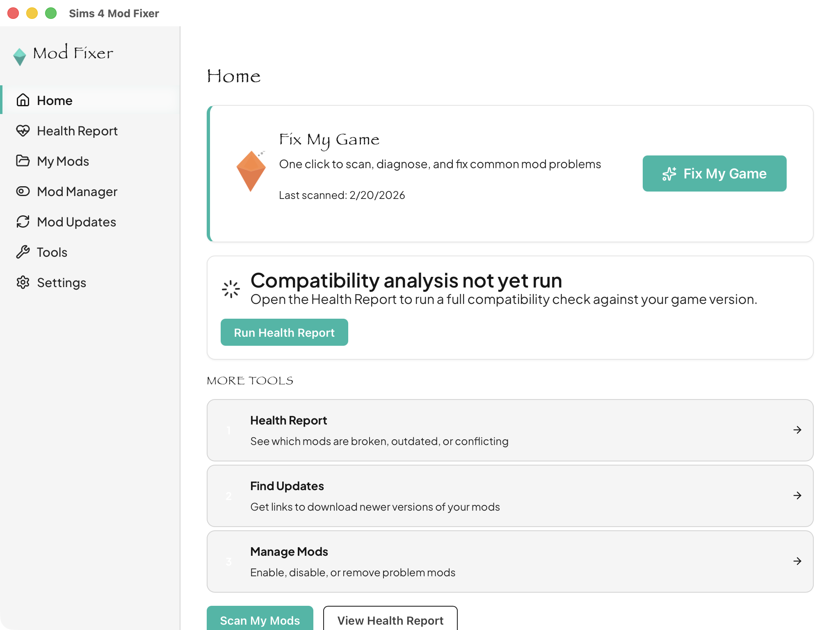Click the Mod Manager toggle icon
Screen dimensions: 840x630
(23, 191)
